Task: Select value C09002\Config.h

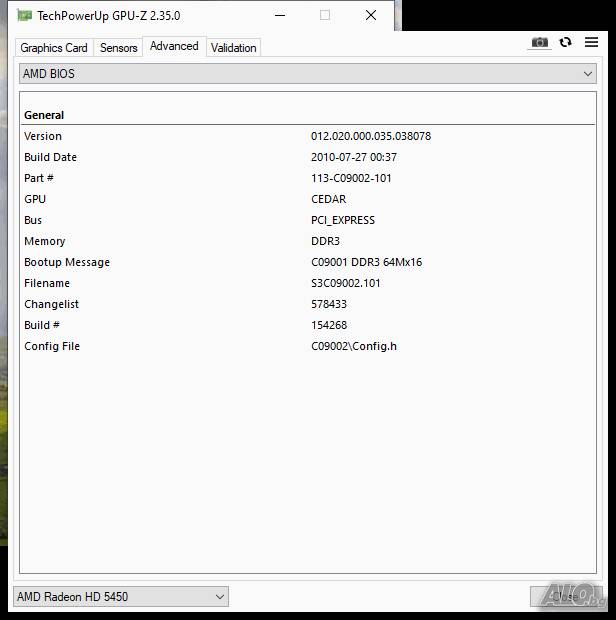Action: [x=354, y=346]
